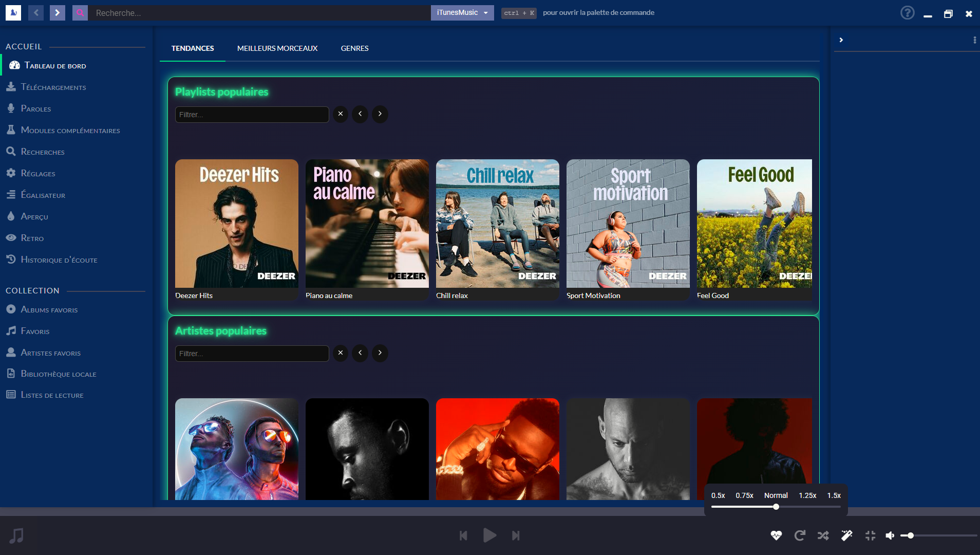Switch to the Genres tab
The width and height of the screenshot is (980, 555).
point(354,48)
